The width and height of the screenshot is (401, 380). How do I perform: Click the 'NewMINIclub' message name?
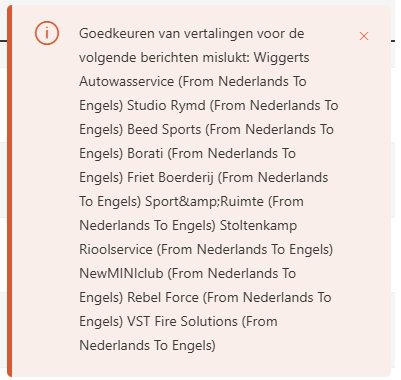tap(121, 274)
